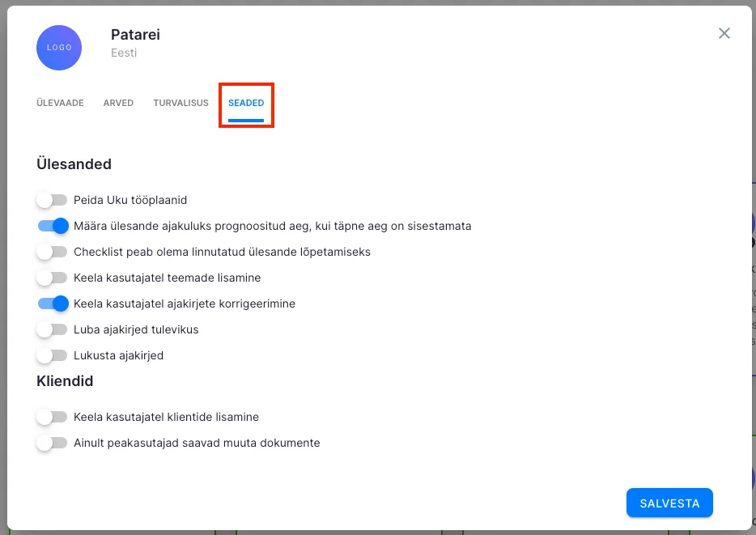
Task: Enable Keela kasutajatel teemade lisamine
Action: [x=52, y=278]
